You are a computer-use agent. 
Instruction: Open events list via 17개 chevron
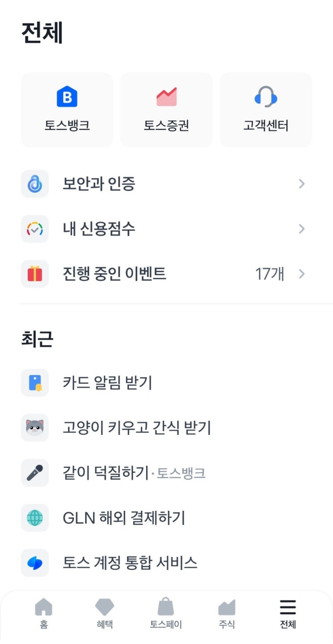click(302, 274)
